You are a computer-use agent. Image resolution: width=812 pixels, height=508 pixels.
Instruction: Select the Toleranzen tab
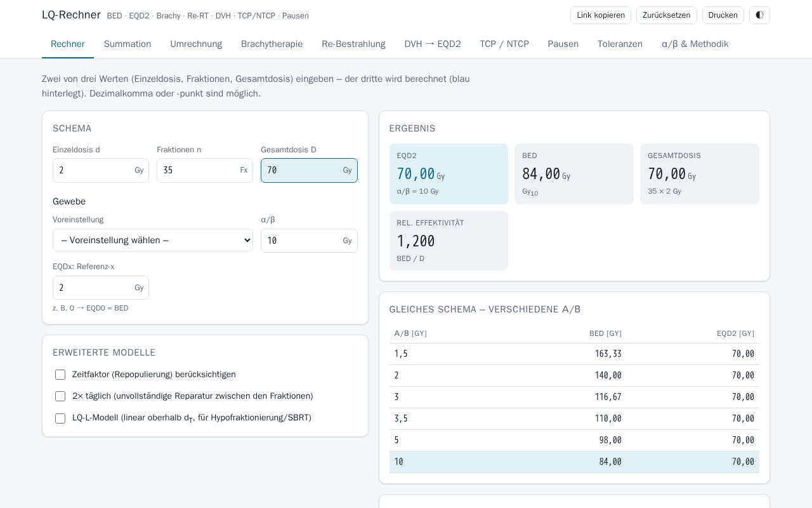pos(620,44)
